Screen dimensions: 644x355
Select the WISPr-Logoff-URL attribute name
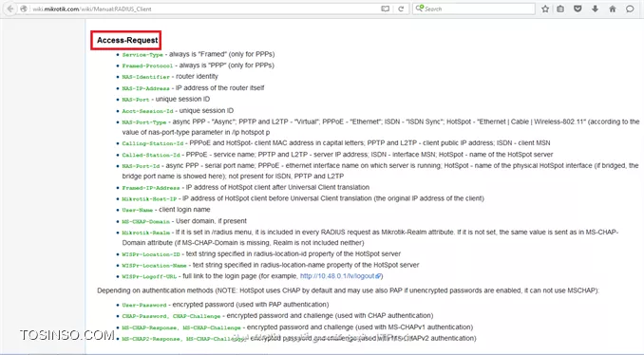coord(149,276)
